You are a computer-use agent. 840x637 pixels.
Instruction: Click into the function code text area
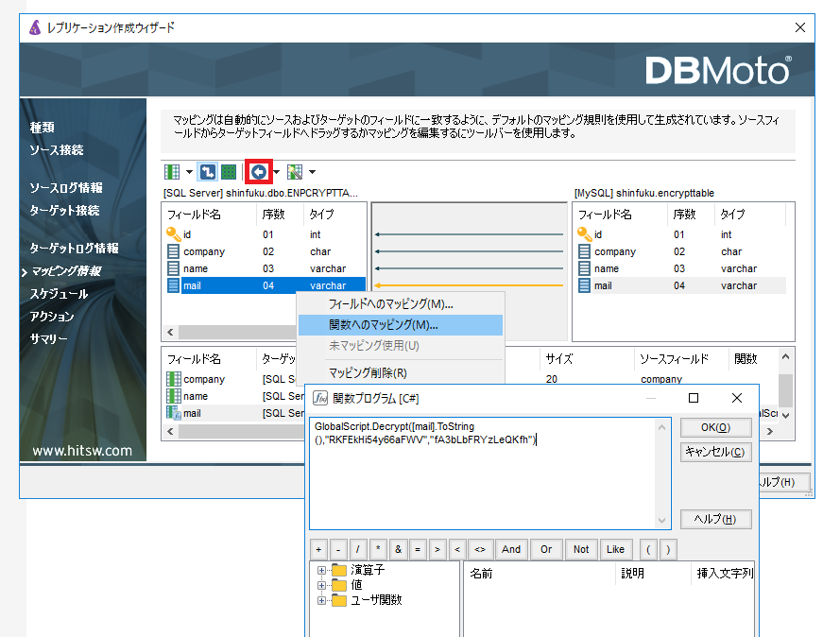(483, 473)
